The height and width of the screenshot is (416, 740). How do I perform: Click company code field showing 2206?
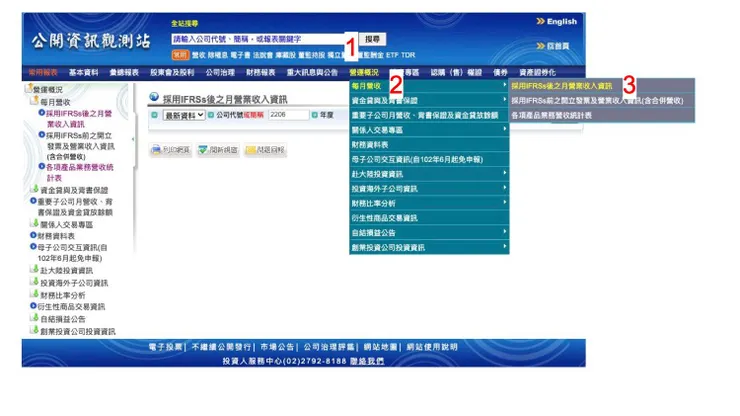click(x=288, y=115)
